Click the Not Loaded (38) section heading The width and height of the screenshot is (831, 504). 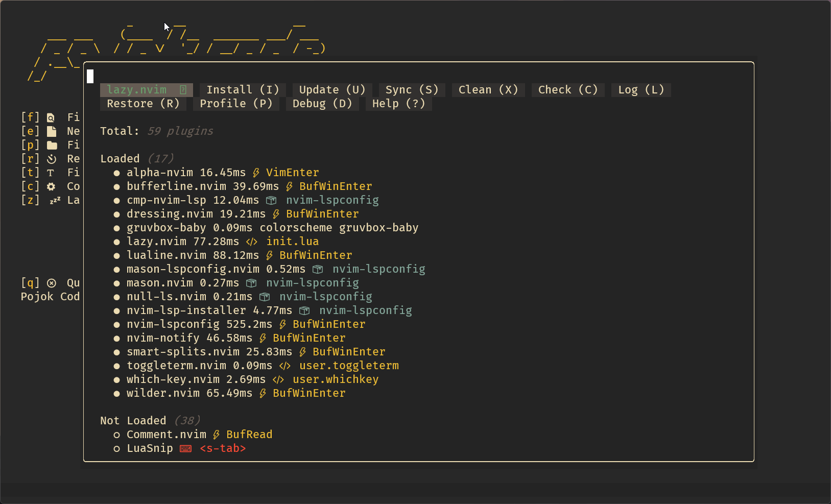click(x=150, y=421)
